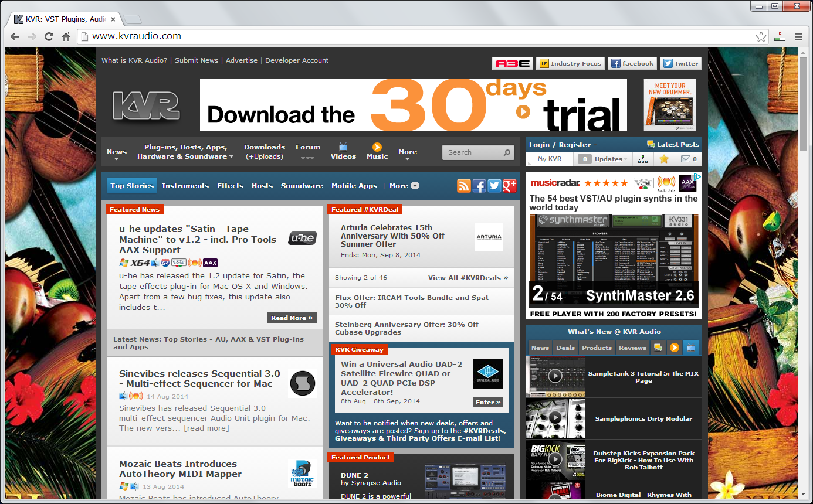Screen dimensions: 813x504
Task: Click the Music play icon in the nav bar
Action: point(377,147)
